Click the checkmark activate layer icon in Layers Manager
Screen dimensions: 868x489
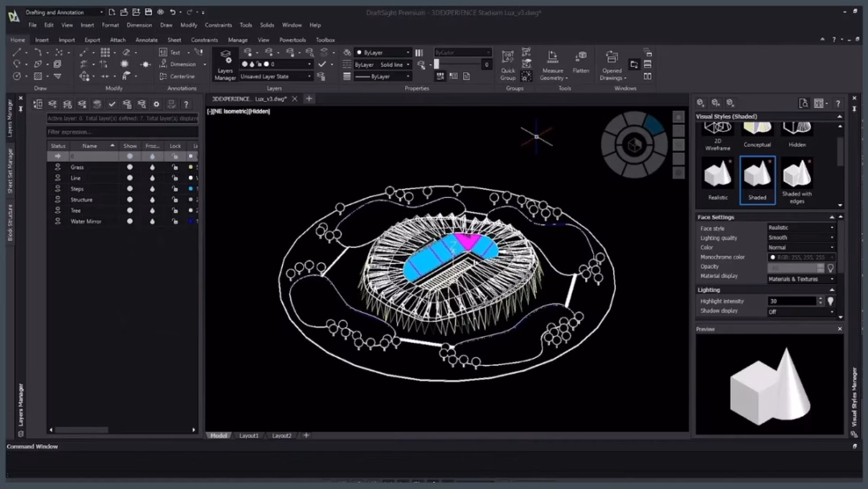coord(112,104)
